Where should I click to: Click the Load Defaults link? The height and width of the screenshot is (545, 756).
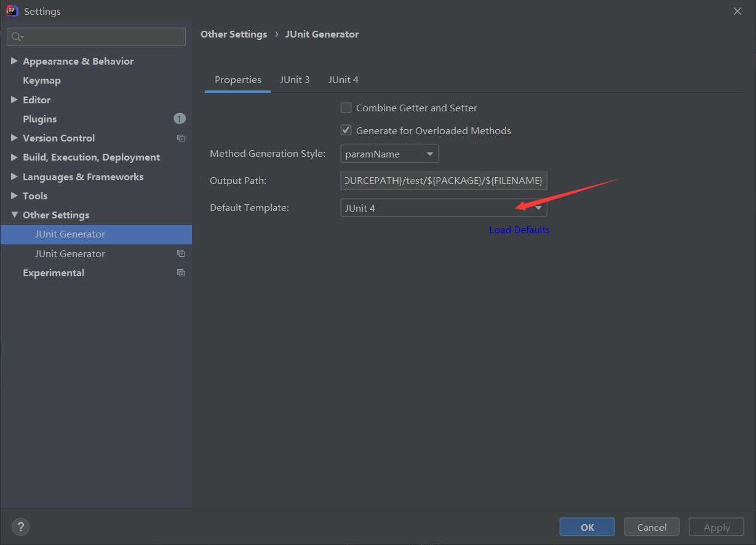pos(519,229)
